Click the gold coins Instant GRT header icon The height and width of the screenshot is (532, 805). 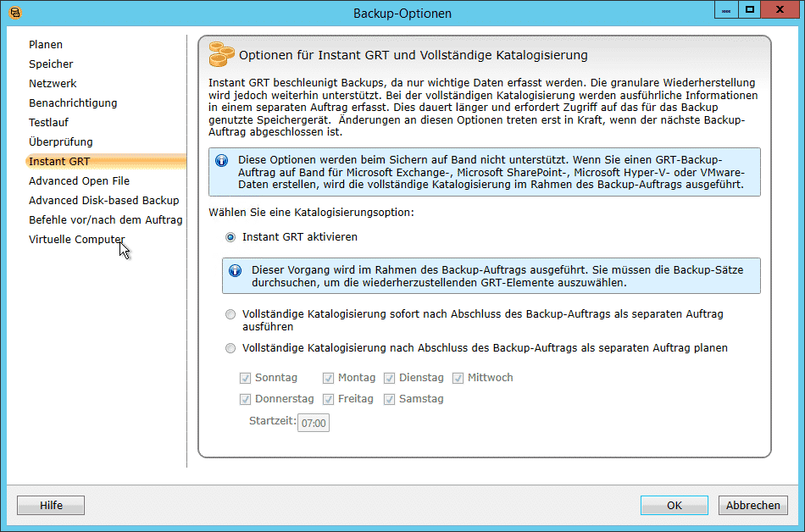(221, 54)
